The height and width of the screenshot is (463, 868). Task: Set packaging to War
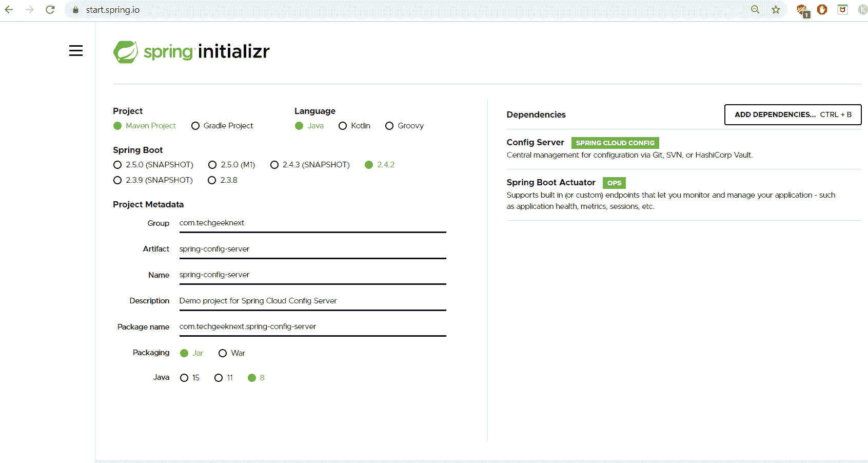[x=232, y=353]
